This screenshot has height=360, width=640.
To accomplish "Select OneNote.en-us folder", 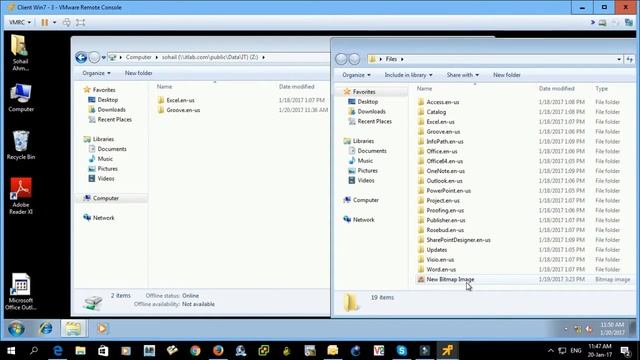I will [445, 171].
